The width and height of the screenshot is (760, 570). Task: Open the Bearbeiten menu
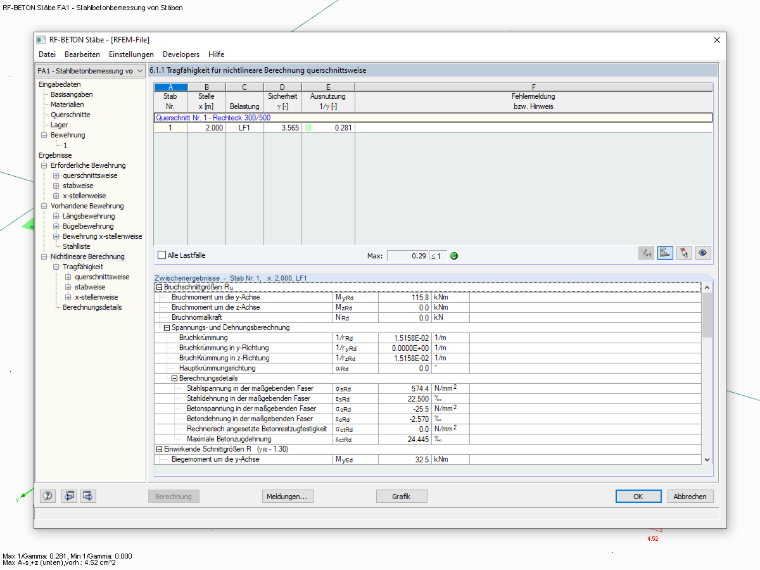pos(82,54)
